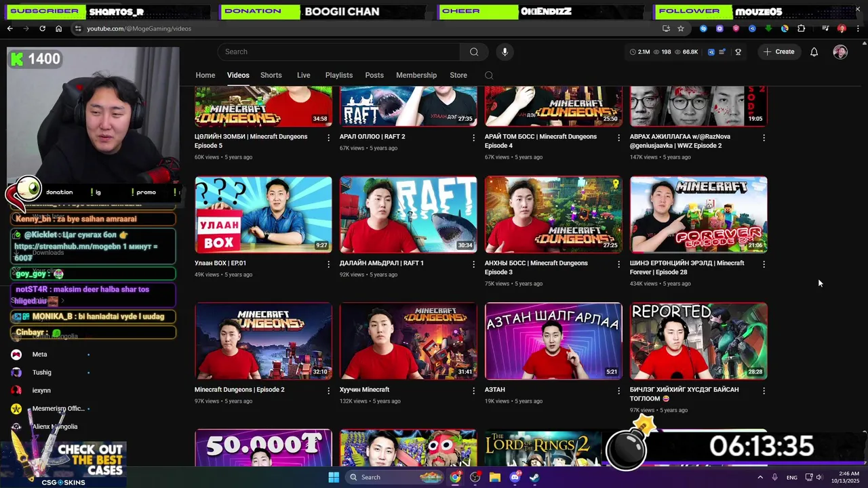
Task: Open the options menu for ДАЛАЙН АМЬДРАЛ | RAFT 1
Action: [474, 264]
